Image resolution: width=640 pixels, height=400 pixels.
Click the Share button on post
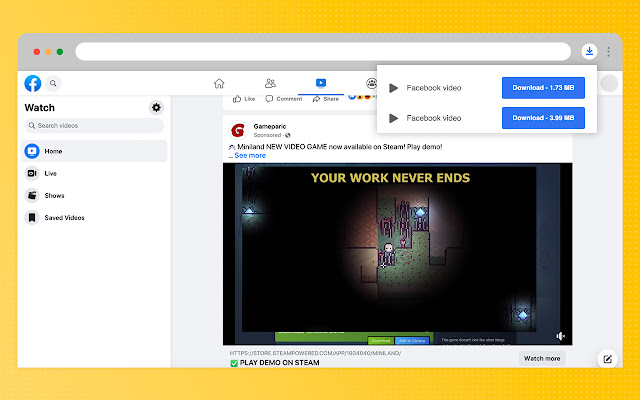(326, 99)
